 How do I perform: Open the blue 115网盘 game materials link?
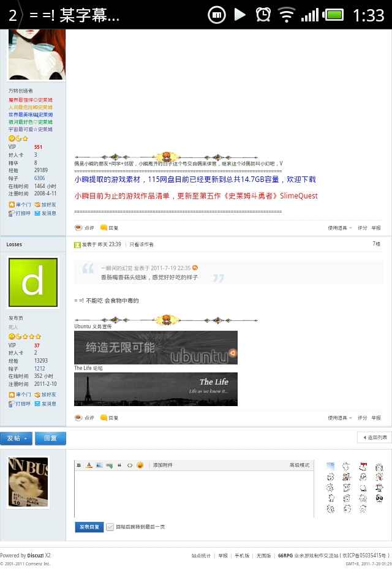click(x=195, y=179)
